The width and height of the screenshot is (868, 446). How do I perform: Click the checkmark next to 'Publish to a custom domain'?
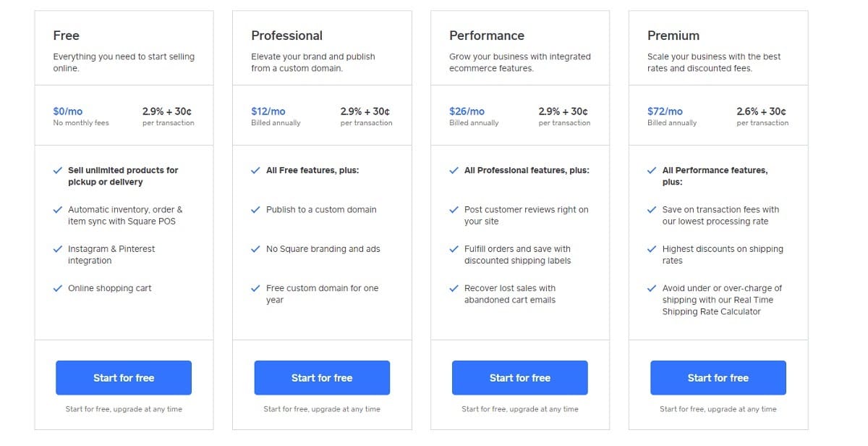tap(256, 210)
